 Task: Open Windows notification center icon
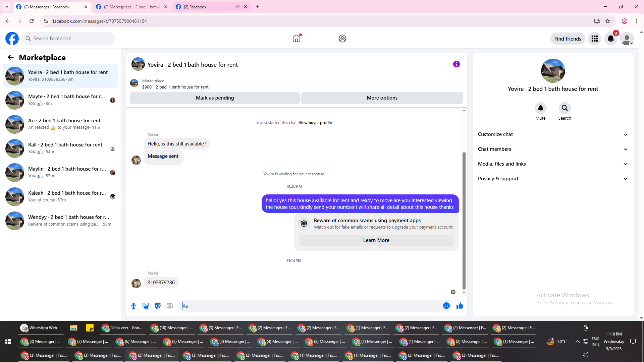(633, 342)
